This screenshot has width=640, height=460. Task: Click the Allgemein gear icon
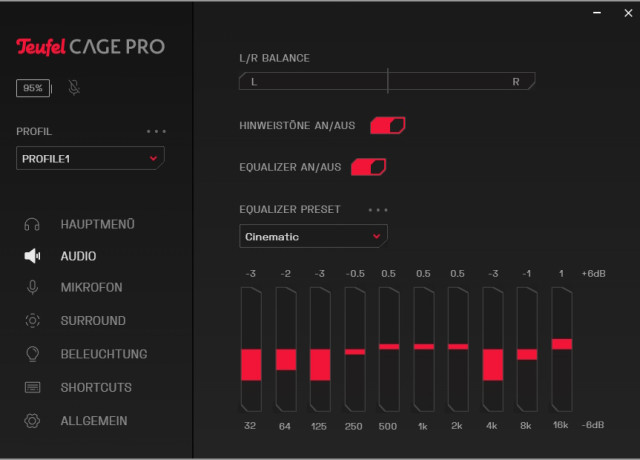coord(32,421)
